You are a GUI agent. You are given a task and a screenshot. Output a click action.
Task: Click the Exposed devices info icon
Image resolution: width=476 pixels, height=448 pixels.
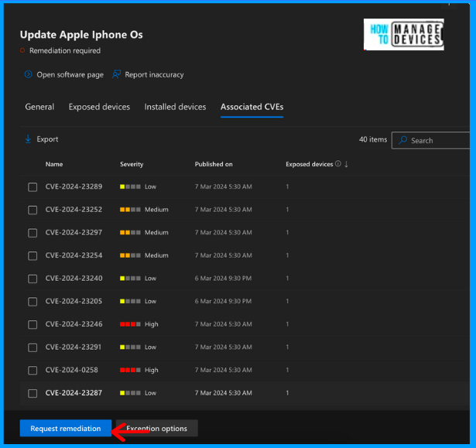click(x=338, y=164)
